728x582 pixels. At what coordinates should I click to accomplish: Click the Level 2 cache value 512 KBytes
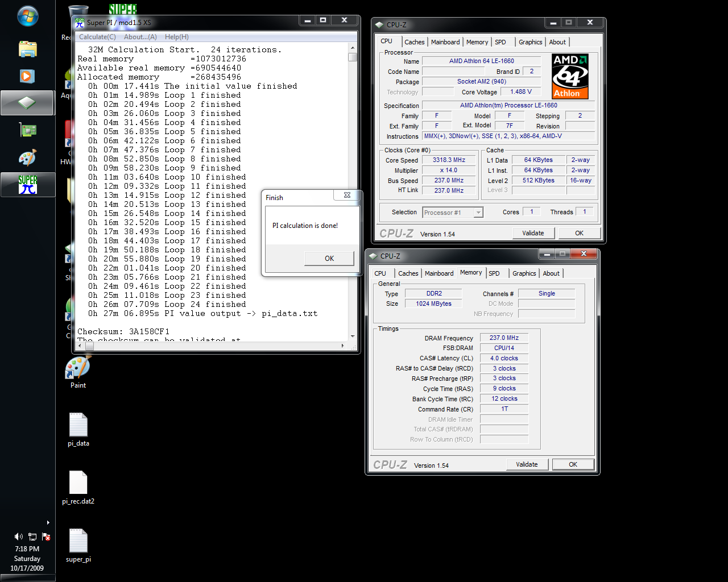539,181
